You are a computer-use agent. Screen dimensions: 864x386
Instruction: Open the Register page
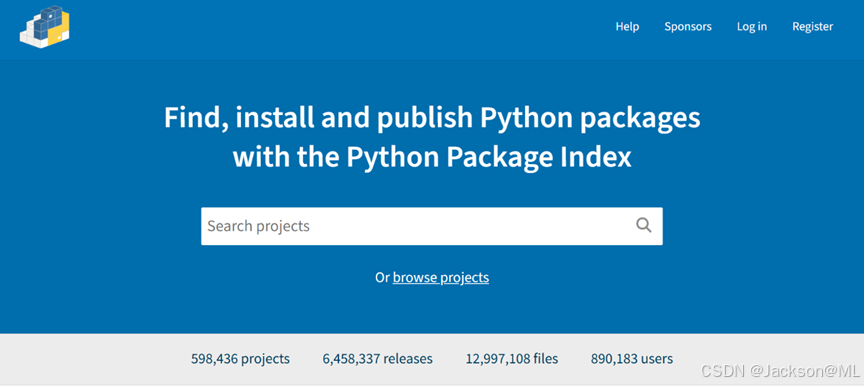813,26
